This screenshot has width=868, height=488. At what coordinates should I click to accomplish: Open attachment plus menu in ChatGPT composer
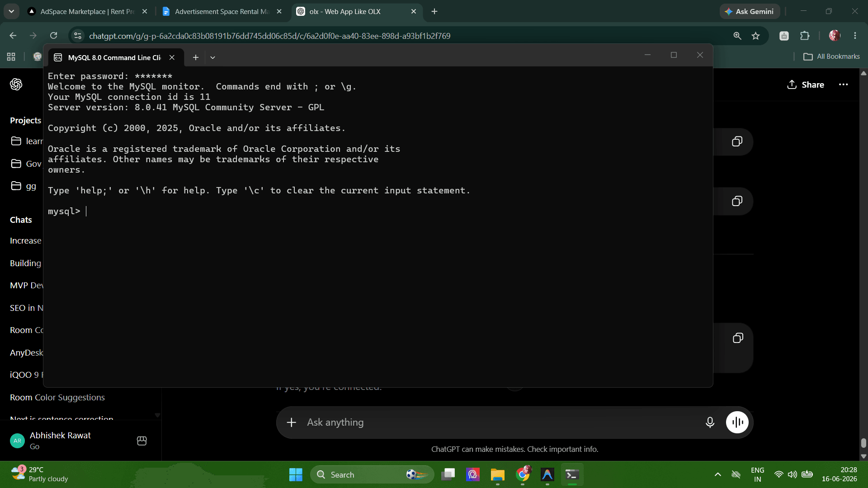pos(292,422)
